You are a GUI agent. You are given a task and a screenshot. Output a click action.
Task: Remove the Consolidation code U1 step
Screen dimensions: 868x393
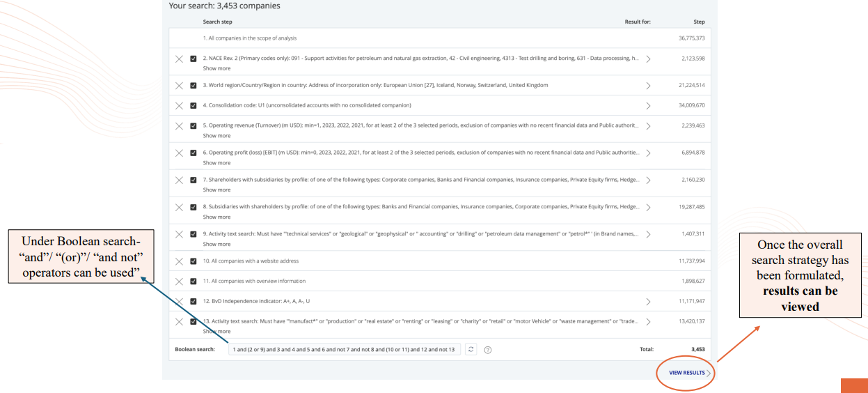pyautogui.click(x=179, y=106)
